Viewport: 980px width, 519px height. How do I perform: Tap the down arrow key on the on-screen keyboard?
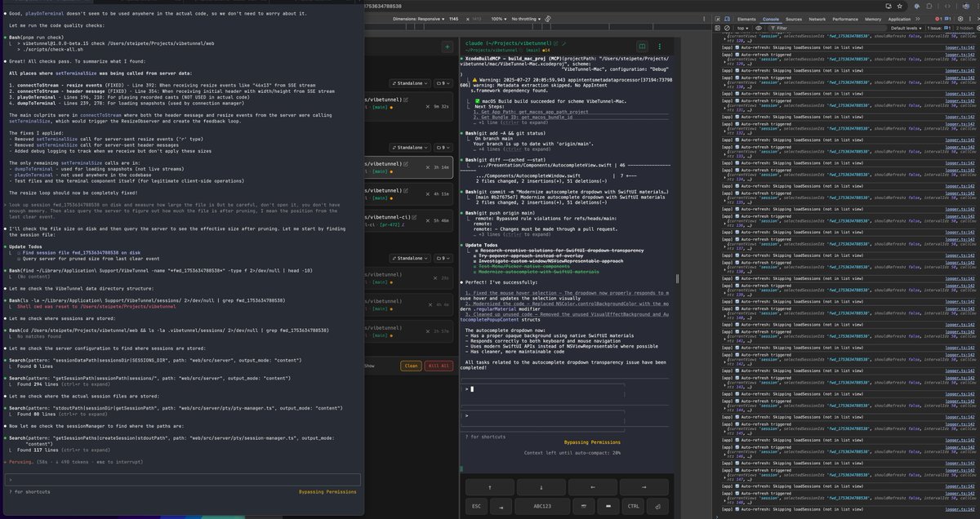pos(541,487)
